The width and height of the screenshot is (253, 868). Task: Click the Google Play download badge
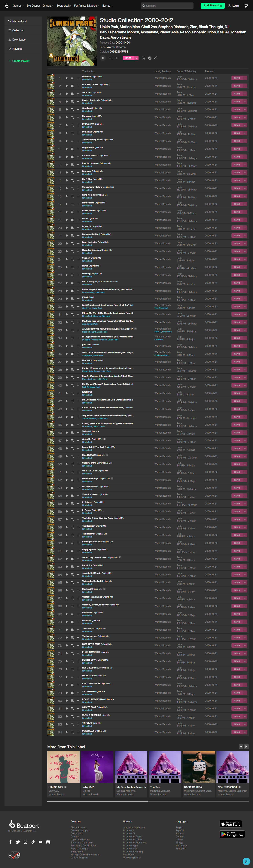[x=232, y=834]
